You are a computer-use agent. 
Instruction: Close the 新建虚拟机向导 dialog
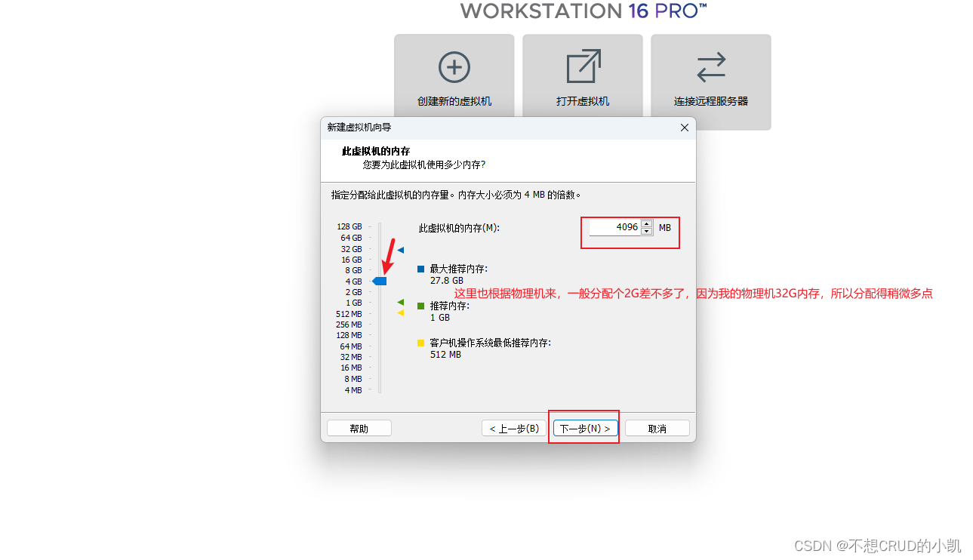[x=685, y=128]
